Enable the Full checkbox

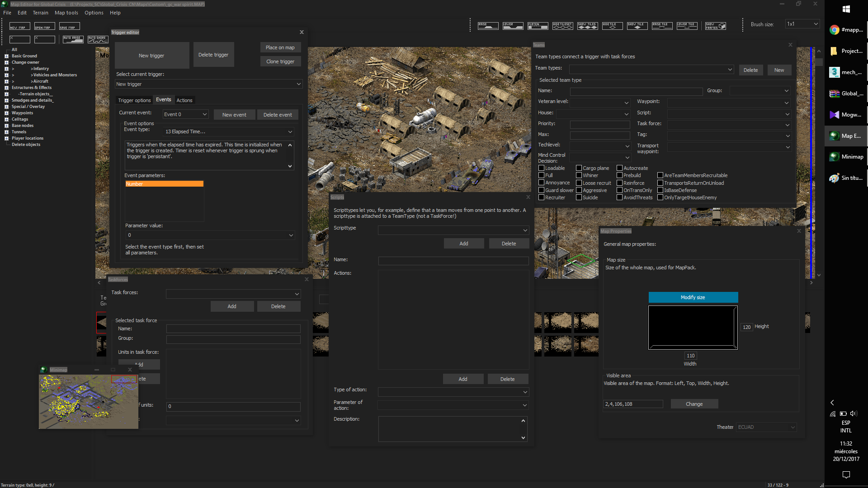coord(541,175)
